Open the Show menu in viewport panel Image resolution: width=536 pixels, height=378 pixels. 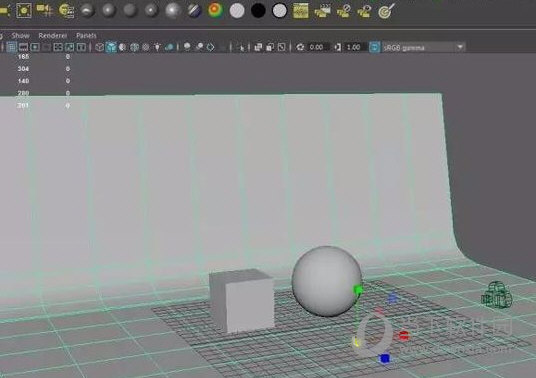pos(21,36)
